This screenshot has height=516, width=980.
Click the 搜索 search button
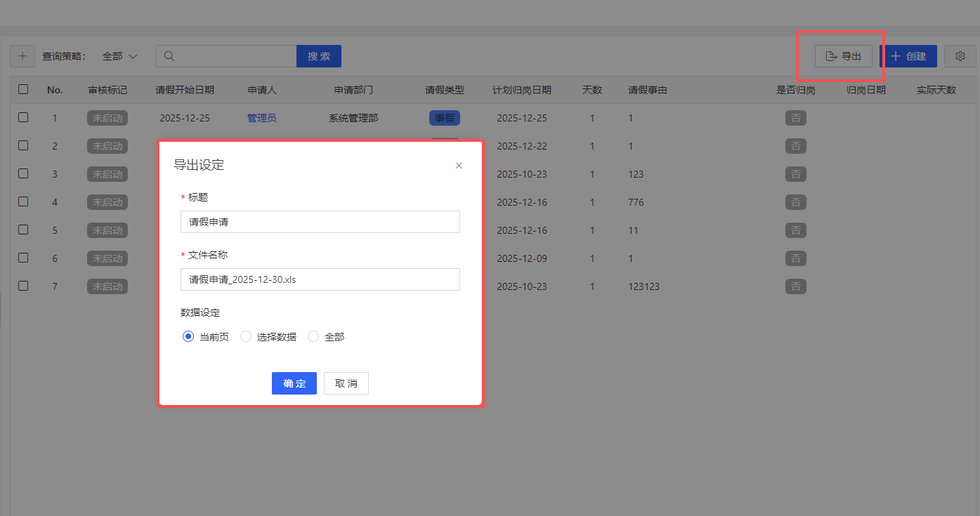[x=319, y=56]
